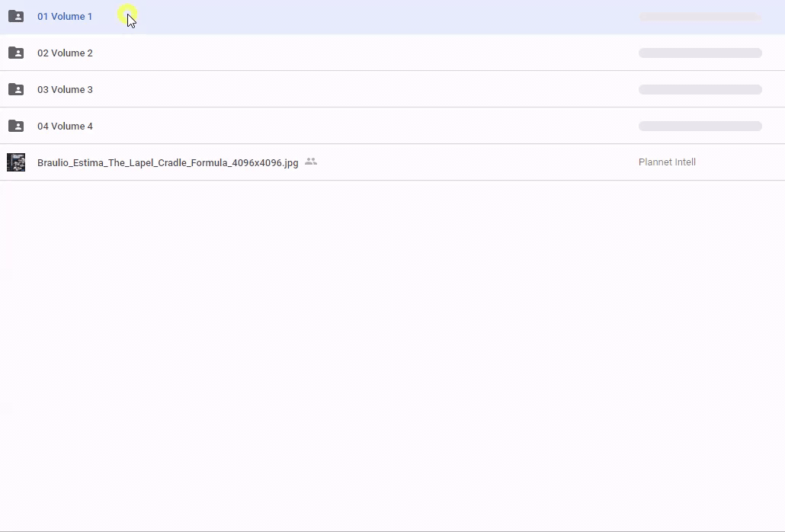
Task: Click the 04 Volume 4 folder icon
Action: (x=16, y=126)
